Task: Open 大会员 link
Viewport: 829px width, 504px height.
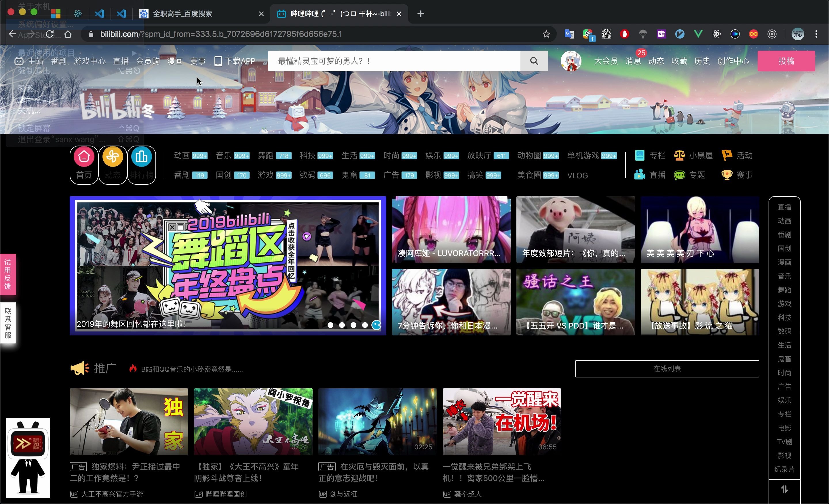Action: [x=606, y=61]
